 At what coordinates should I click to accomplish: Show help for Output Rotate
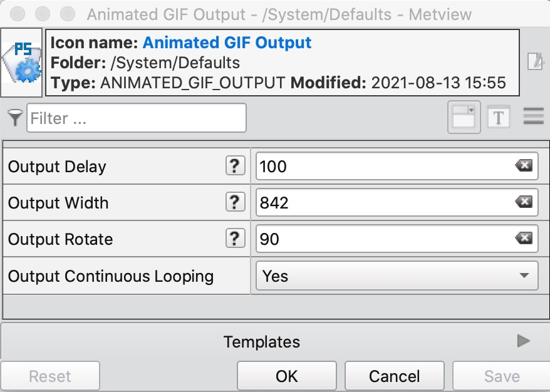tap(235, 239)
